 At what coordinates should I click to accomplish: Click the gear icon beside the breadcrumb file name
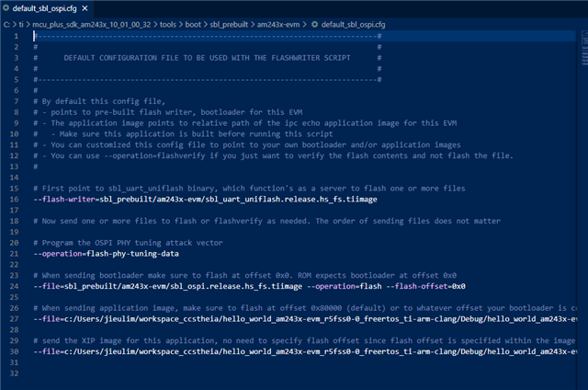click(x=314, y=21)
